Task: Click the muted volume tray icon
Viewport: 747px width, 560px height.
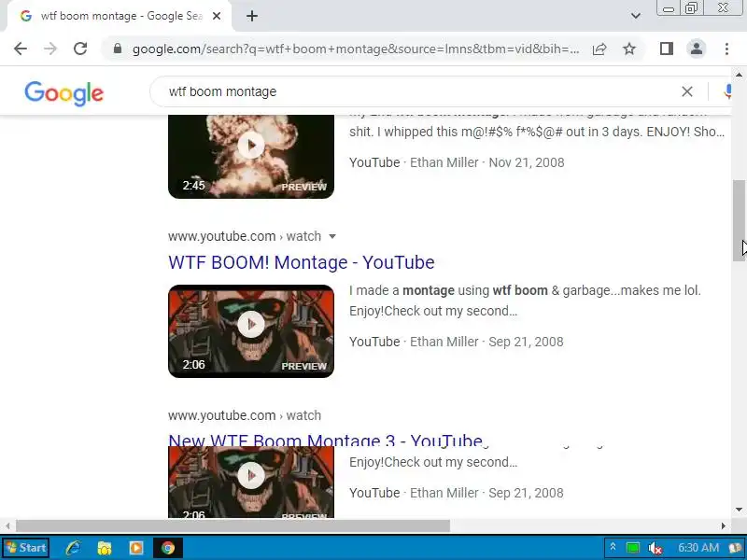Action: [x=655, y=548]
